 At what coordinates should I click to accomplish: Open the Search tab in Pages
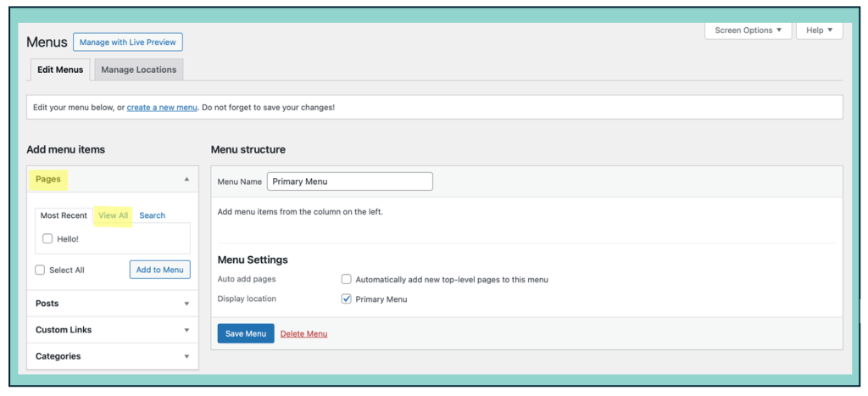pos(153,215)
